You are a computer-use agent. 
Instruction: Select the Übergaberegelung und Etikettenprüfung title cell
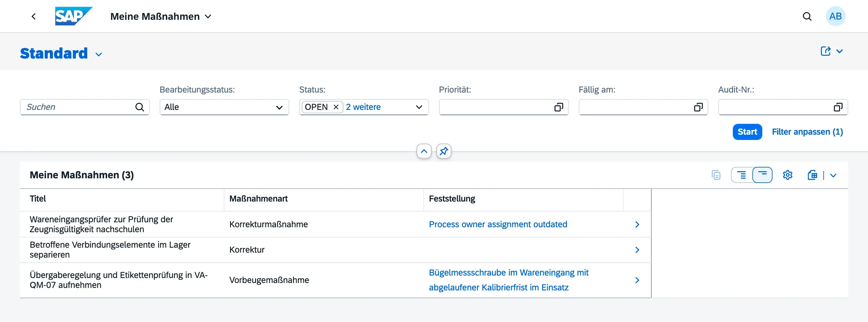(x=122, y=280)
